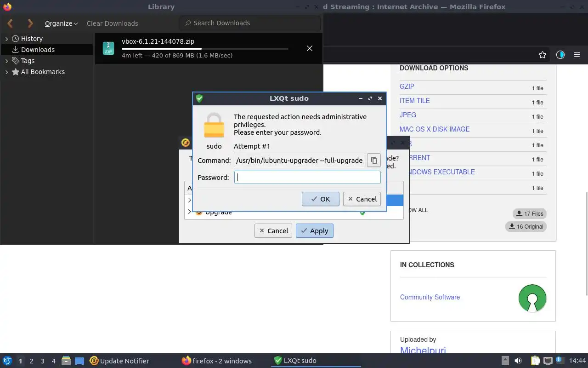Open the GZIP download option

coord(407,86)
